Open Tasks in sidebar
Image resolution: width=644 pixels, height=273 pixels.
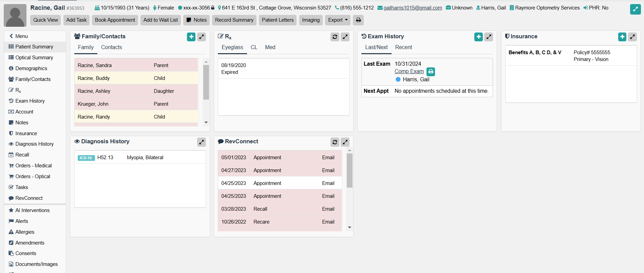click(35, 187)
